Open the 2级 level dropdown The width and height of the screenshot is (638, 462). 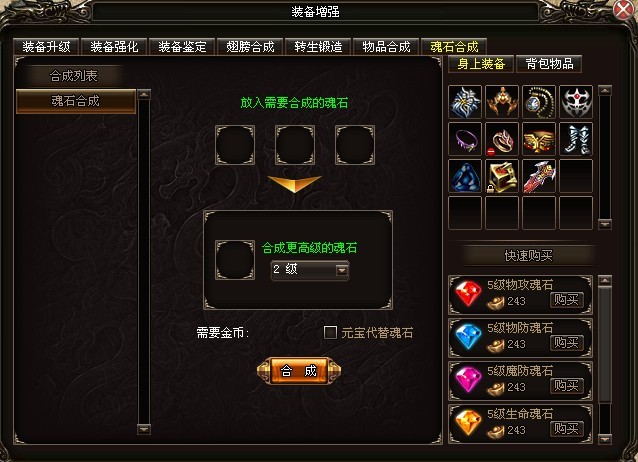point(342,270)
